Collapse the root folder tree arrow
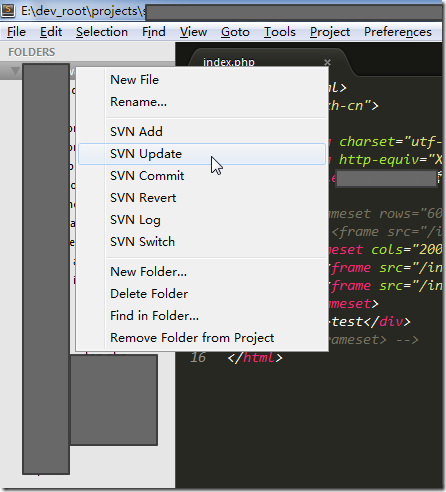The width and height of the screenshot is (446, 492). tap(15, 71)
